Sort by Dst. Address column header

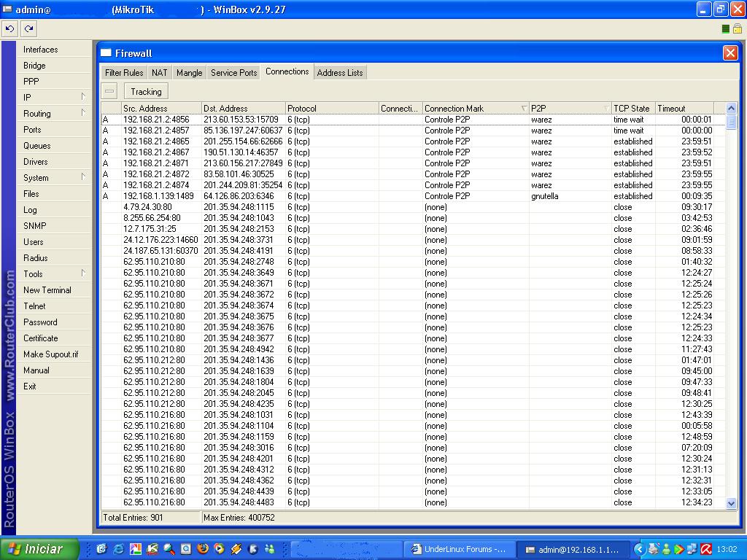244,108
